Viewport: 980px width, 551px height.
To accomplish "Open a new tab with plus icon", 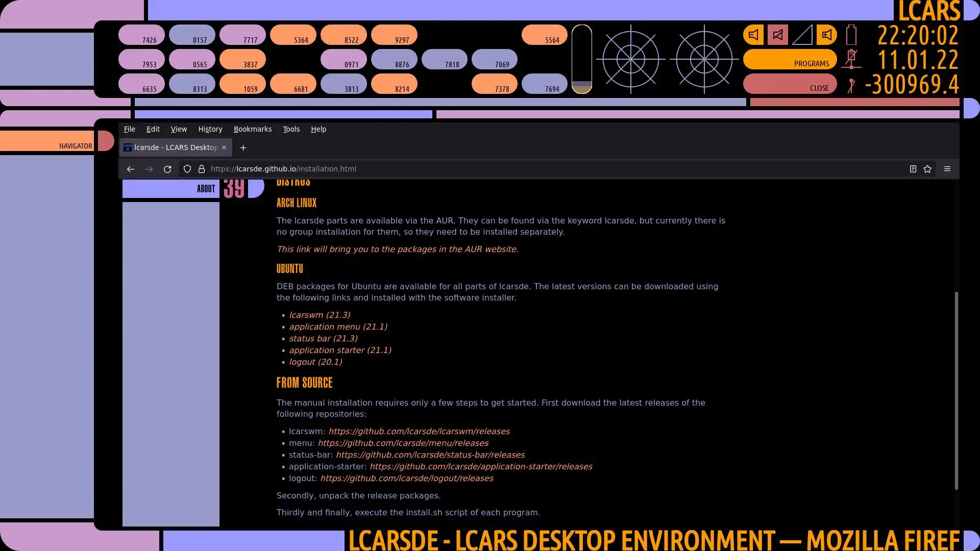I will [243, 148].
